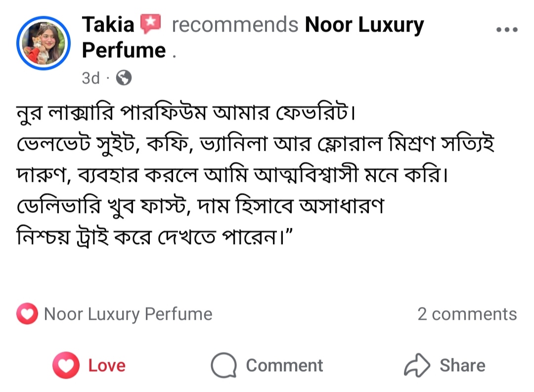This screenshot has width=534, height=392.
Task: Click the word recommends in header
Action: point(235,24)
